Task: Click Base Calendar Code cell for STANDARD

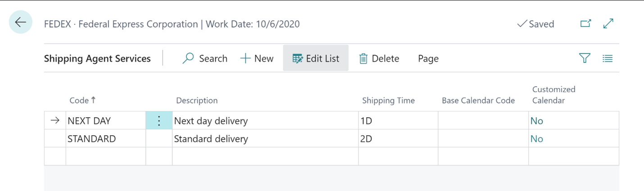Action: pyautogui.click(x=483, y=138)
